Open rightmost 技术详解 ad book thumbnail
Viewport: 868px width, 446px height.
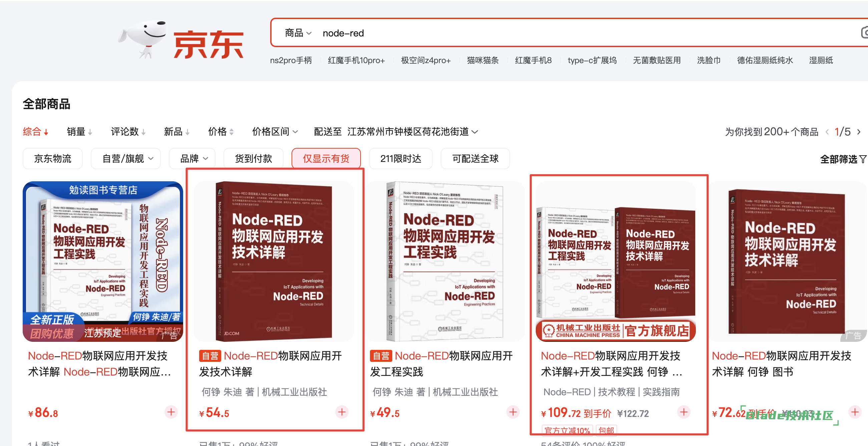(x=787, y=262)
